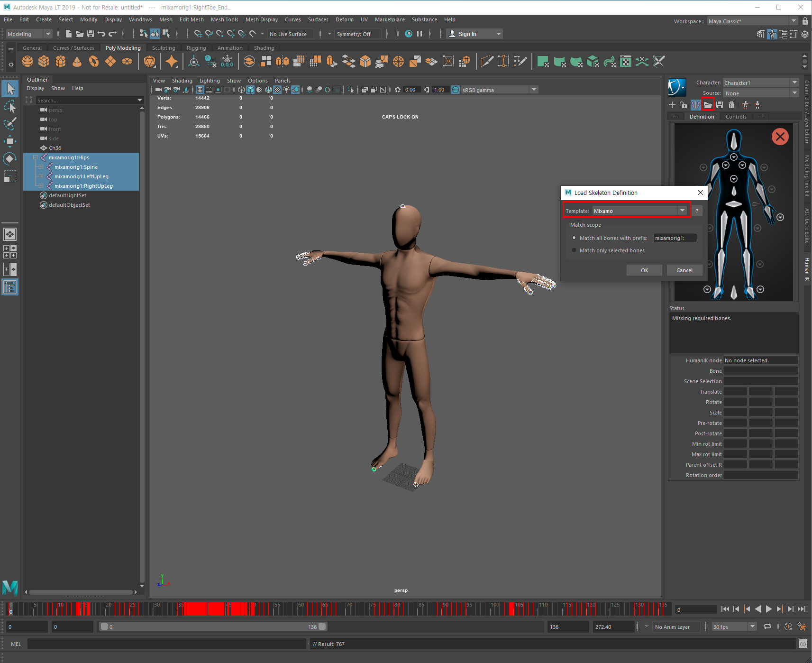Screen dimensions: 812x663
Task: Switch to the Rigging shelf tab
Action: 196,48
